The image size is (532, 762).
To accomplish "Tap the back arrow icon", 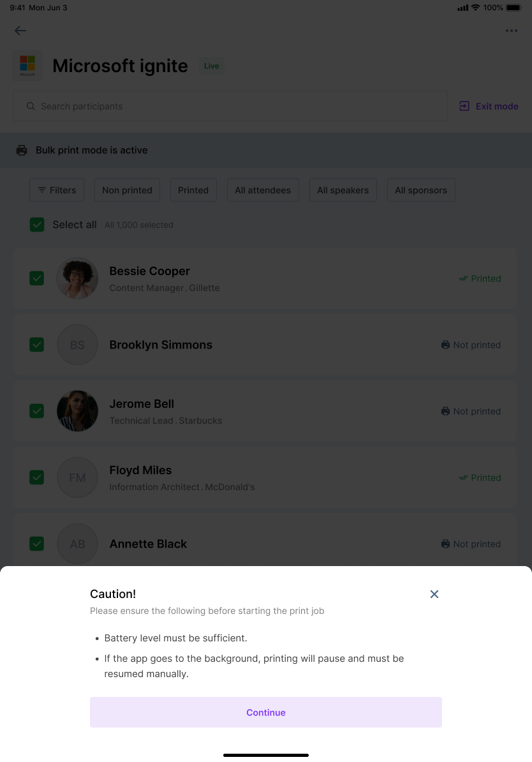I will (20, 31).
